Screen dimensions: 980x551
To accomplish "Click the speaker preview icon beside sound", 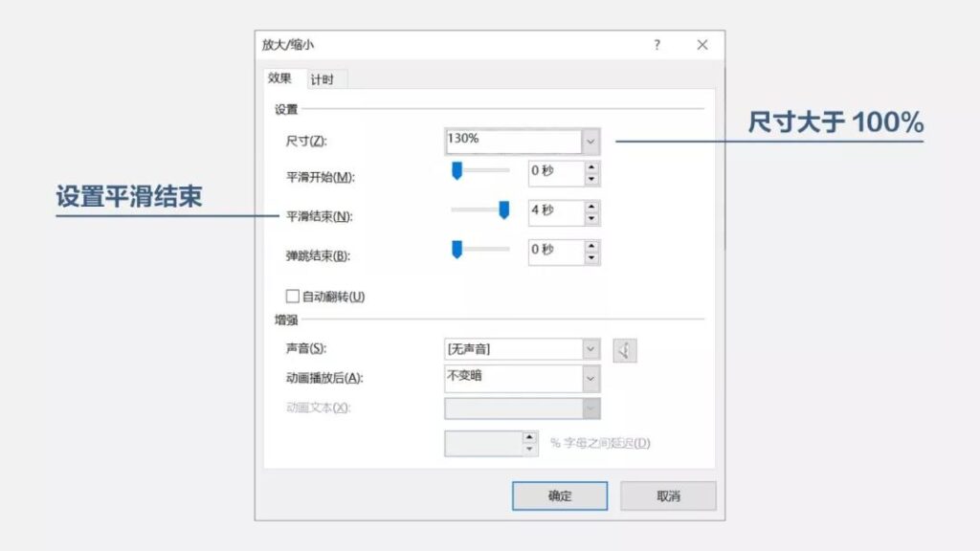I will click(624, 350).
